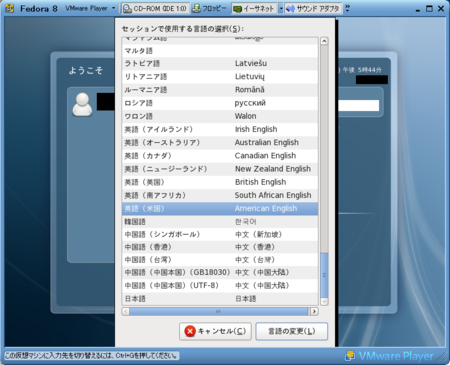
Task: Select the 日本語 Japanese row
Action: 220,298
